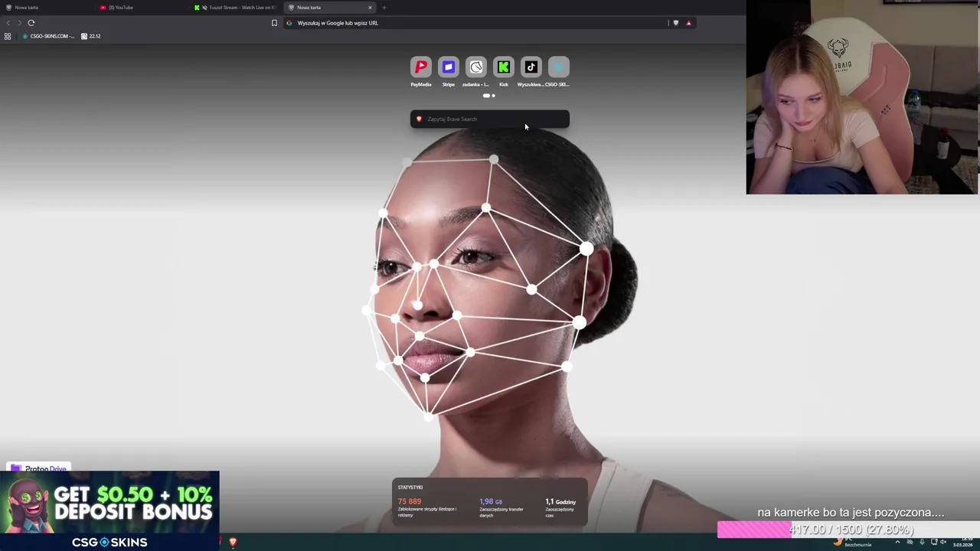Screen dimensions: 980x551
Task: Click the saved bandwidth 1,98 GB stat
Action: tap(491, 501)
